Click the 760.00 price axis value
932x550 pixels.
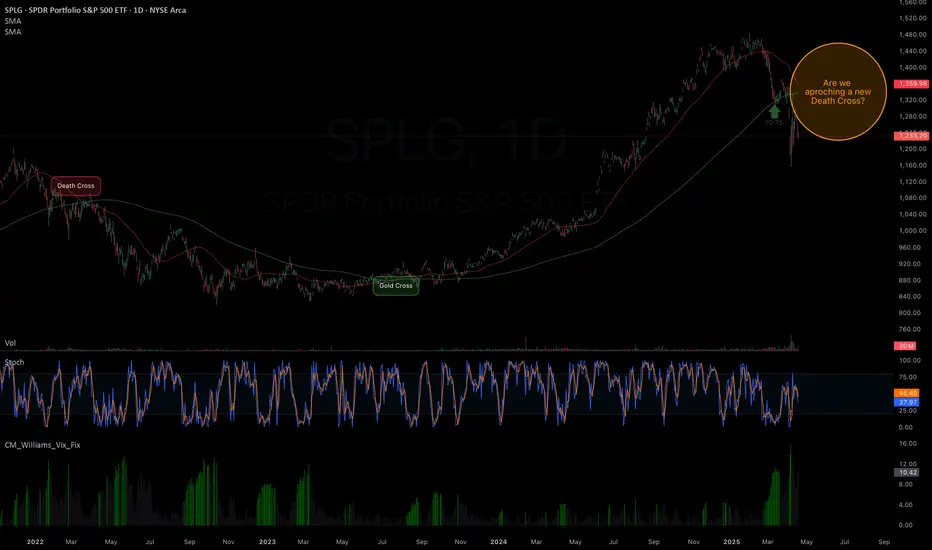click(909, 329)
